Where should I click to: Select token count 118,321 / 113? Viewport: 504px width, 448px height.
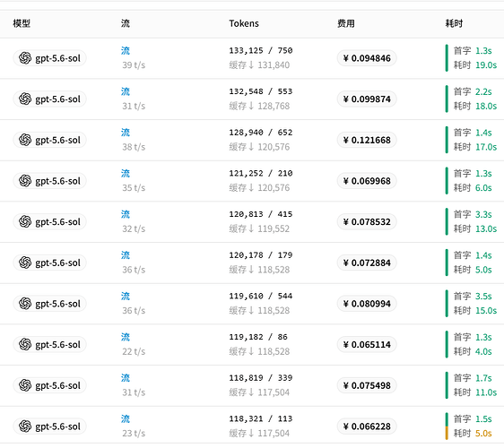tap(261, 418)
